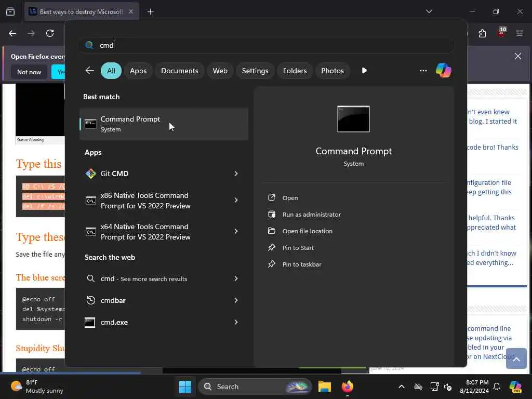This screenshot has width=532, height=399.
Task: Click taskbar Search box
Action: click(255, 387)
